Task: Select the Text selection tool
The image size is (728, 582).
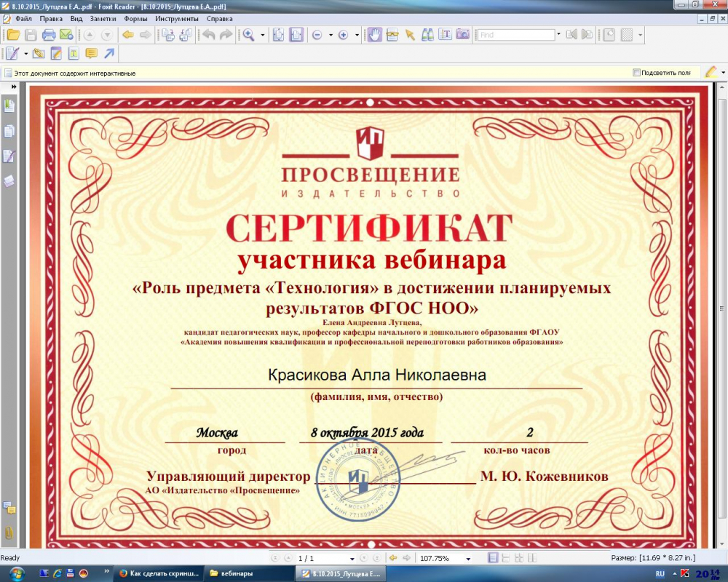Action: [446, 35]
